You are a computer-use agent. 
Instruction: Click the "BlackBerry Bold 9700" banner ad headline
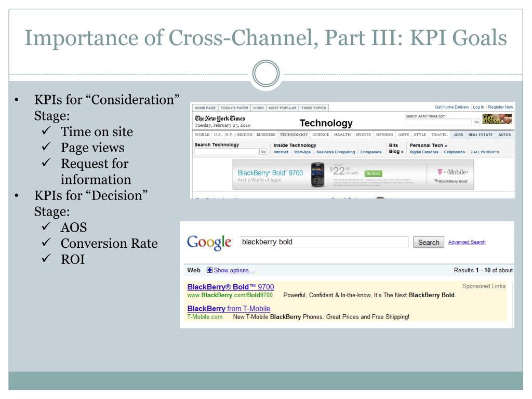pos(270,172)
